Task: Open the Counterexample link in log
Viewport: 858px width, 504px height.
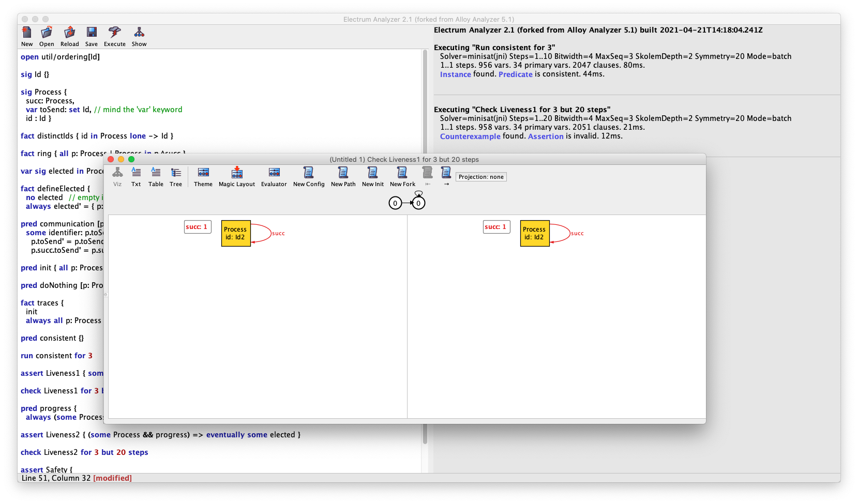Action: pyautogui.click(x=470, y=136)
